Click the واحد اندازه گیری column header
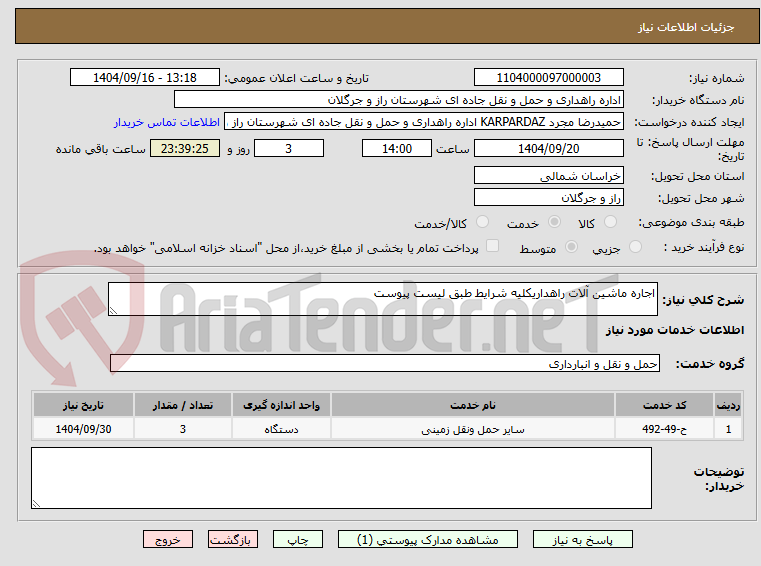 coord(281,405)
